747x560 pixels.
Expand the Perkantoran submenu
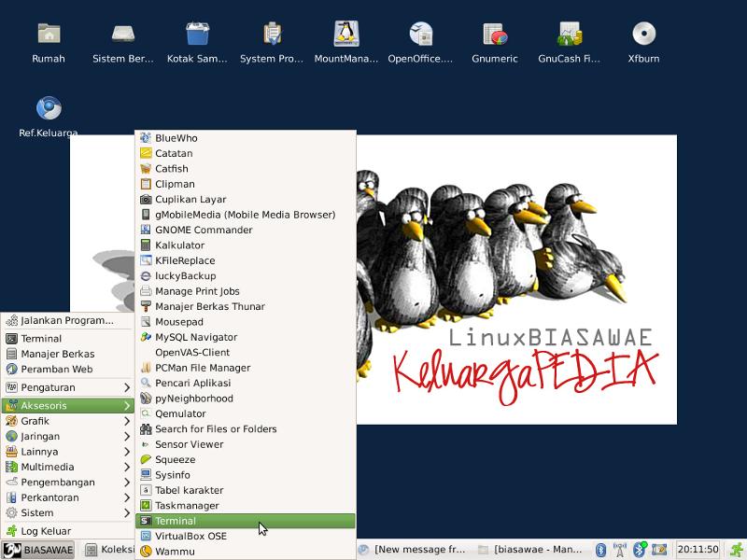(67, 497)
